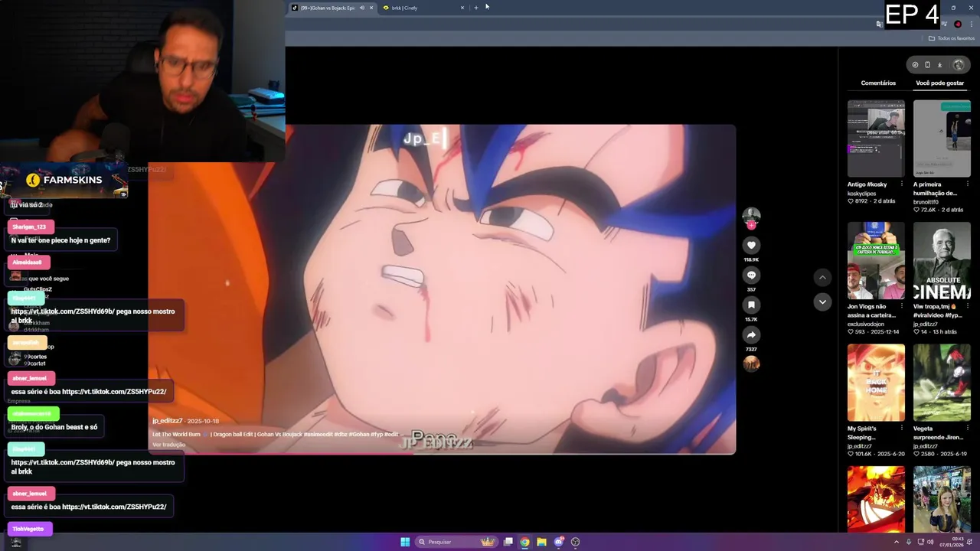Image resolution: width=980 pixels, height=551 pixels.
Task: Click the taskbar volume icon
Action: [930, 542]
